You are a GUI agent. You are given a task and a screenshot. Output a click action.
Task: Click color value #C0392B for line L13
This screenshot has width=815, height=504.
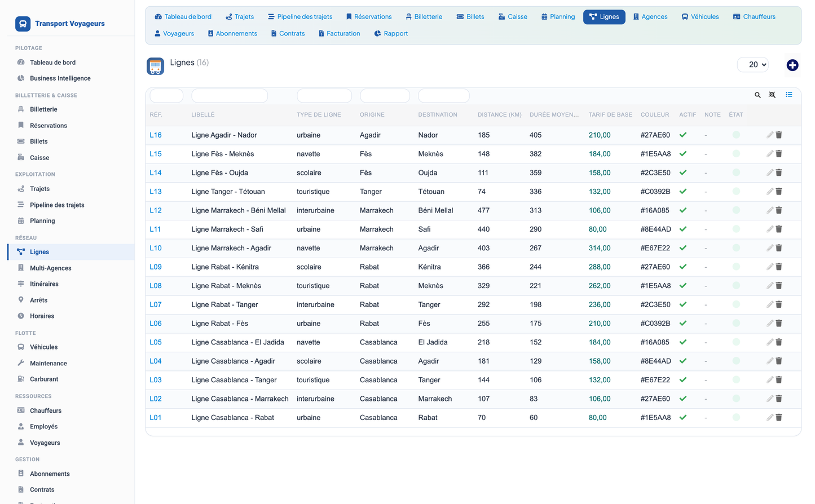coord(655,192)
